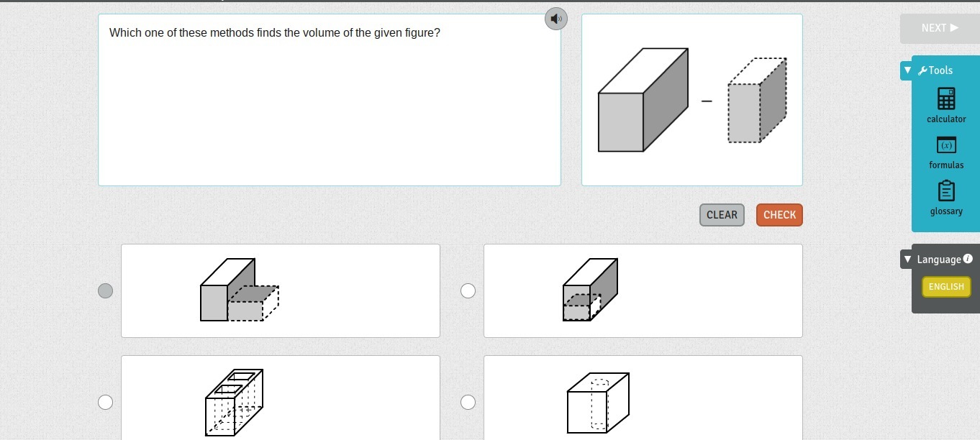Screen dimensions: 980x440
Task: Play the question audio speaker icon
Action: coord(556,19)
